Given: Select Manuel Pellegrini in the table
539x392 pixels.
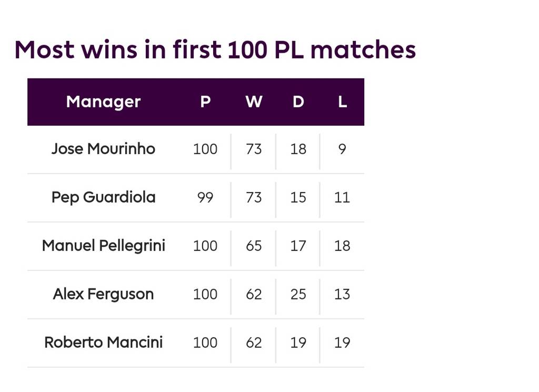Looking at the screenshot, I should coord(103,246).
